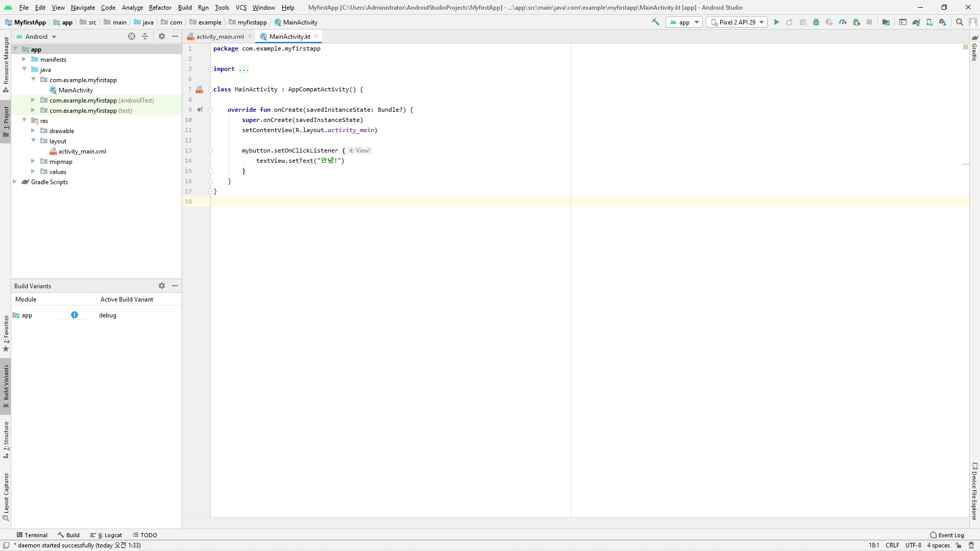This screenshot has width=980, height=551.
Task: Open the Event Log
Action: [947, 535]
